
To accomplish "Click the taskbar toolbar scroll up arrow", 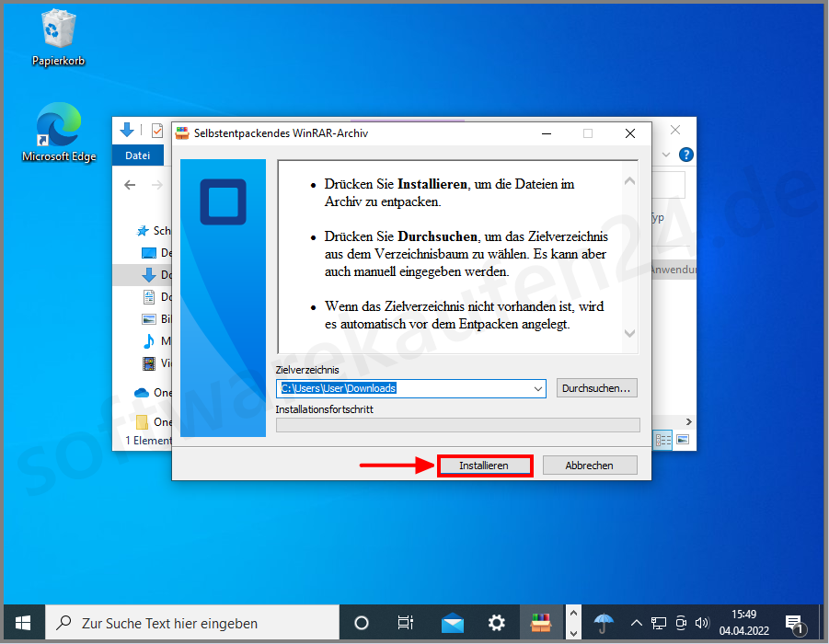I will pyautogui.click(x=573, y=614).
